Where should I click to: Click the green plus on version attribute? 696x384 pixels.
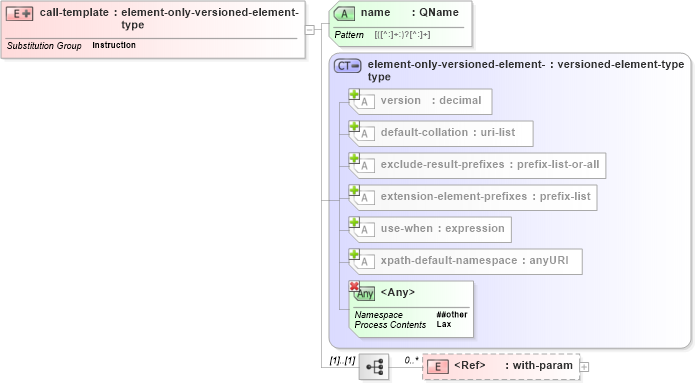pyautogui.click(x=354, y=94)
